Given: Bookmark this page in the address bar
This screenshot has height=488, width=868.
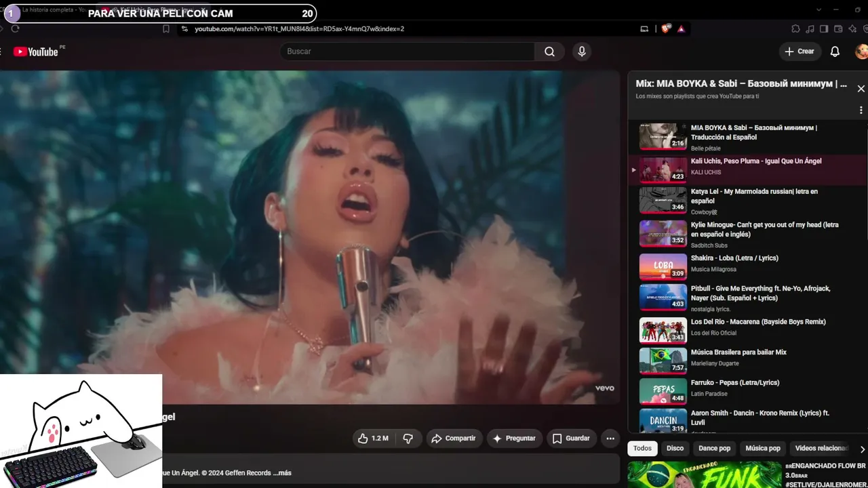Looking at the screenshot, I should click(x=166, y=28).
